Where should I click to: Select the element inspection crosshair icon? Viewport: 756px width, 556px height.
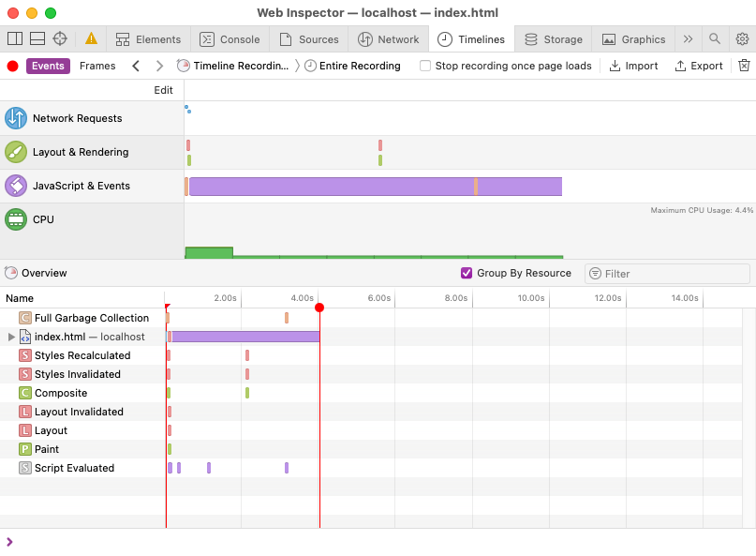click(x=60, y=39)
